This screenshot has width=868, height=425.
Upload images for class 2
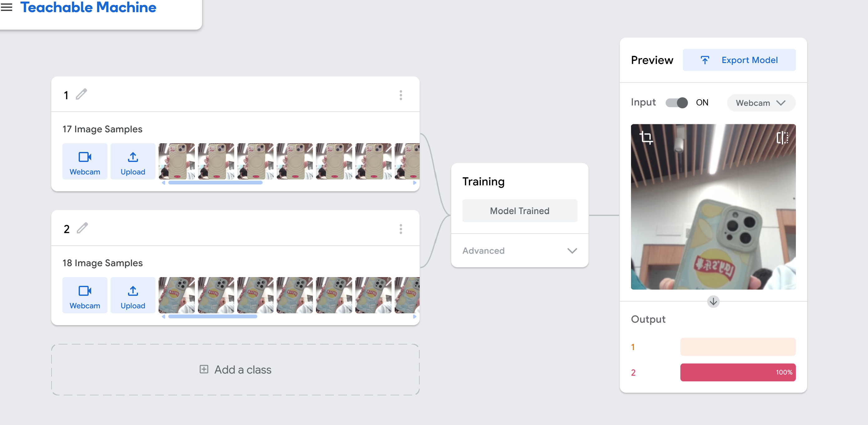click(x=133, y=295)
